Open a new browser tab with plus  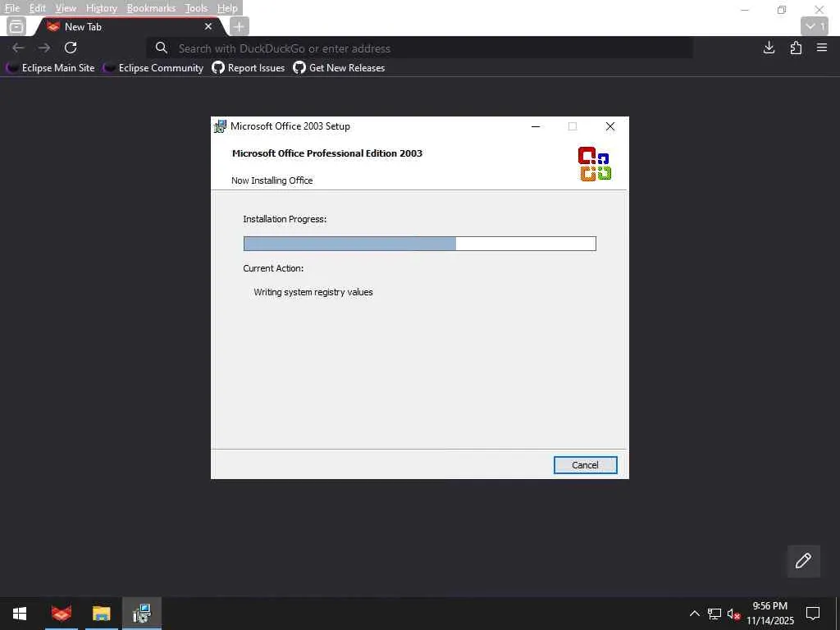239,26
